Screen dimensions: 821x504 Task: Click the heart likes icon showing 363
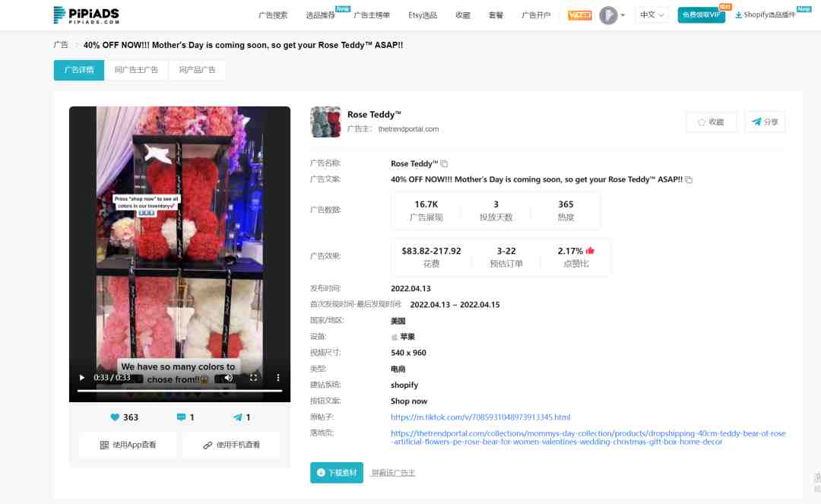115,417
